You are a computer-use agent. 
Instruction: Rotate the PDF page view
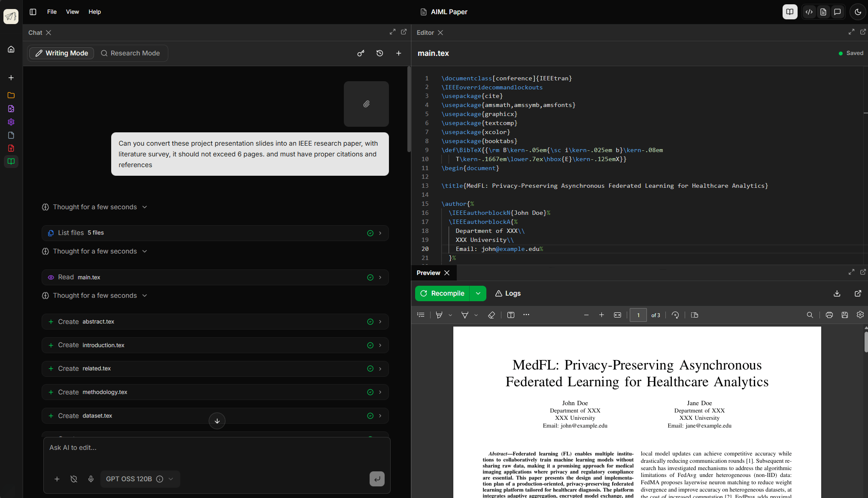675,315
